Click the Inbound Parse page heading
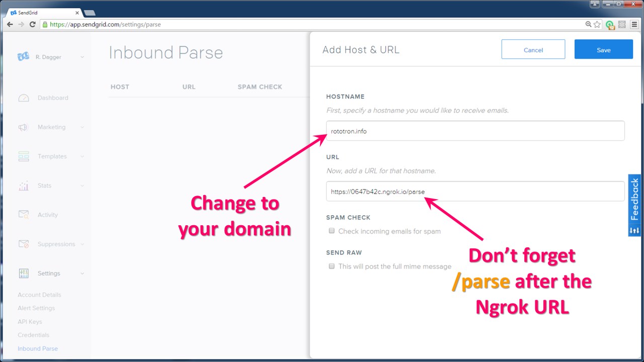This screenshot has width=644, height=362. click(x=166, y=53)
